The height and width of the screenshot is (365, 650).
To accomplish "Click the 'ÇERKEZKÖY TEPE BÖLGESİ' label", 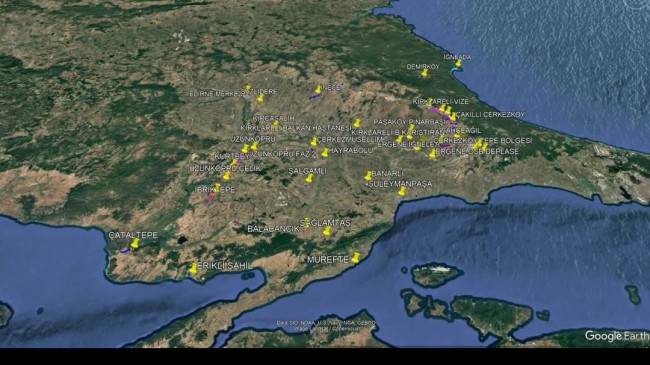I will click(x=483, y=141).
